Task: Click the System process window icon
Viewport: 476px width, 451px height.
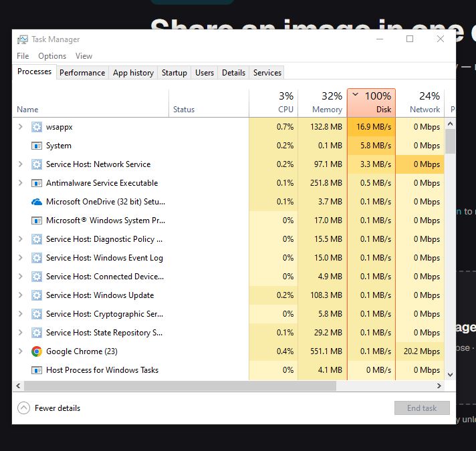Action: tap(37, 146)
